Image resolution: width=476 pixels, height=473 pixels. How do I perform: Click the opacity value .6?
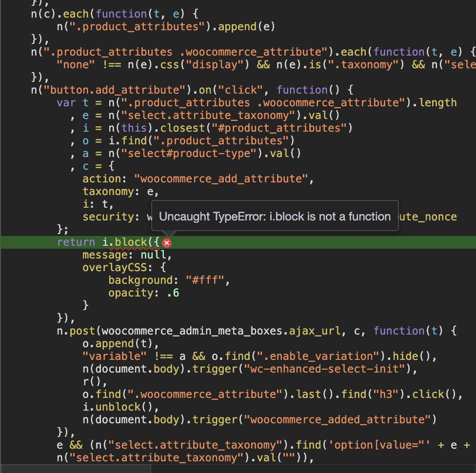173,293
